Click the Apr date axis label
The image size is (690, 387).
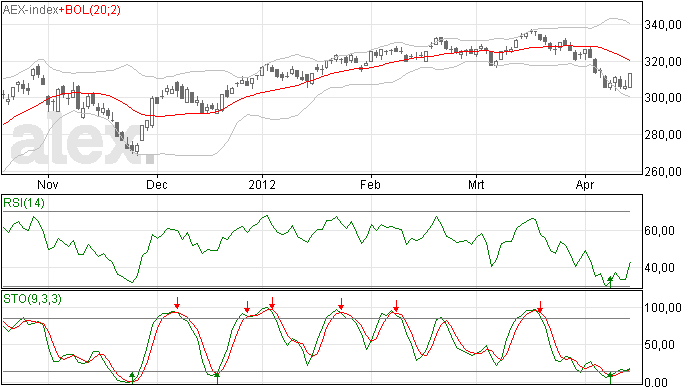pyautogui.click(x=585, y=184)
